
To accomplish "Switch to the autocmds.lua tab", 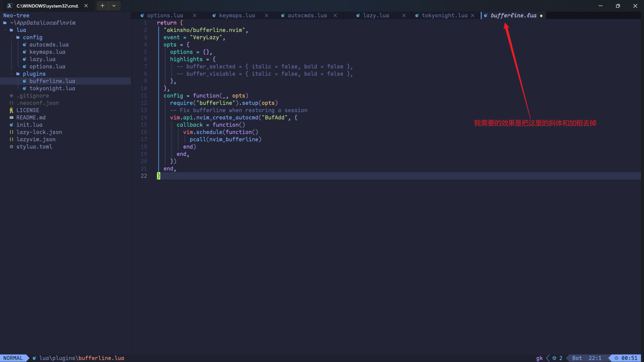I will (307, 15).
